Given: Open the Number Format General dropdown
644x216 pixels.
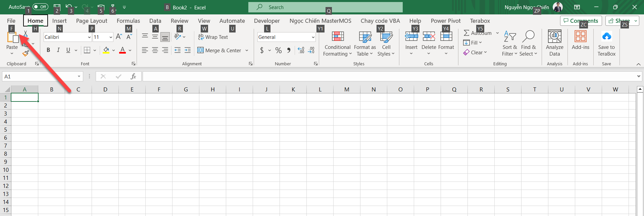Looking at the screenshot, I should 313,37.
